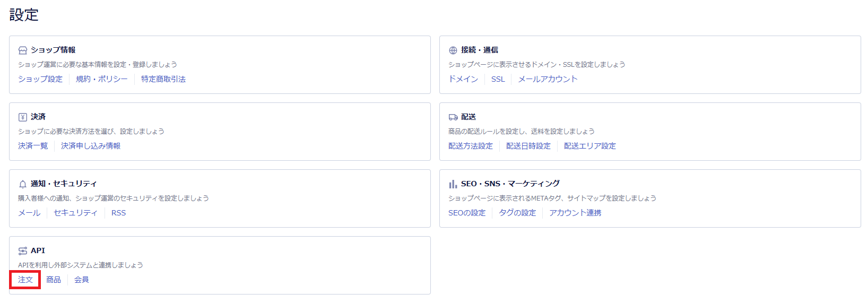Click the bell icon beside 通知・セキュリティ
868x303 pixels.
pos(23,184)
